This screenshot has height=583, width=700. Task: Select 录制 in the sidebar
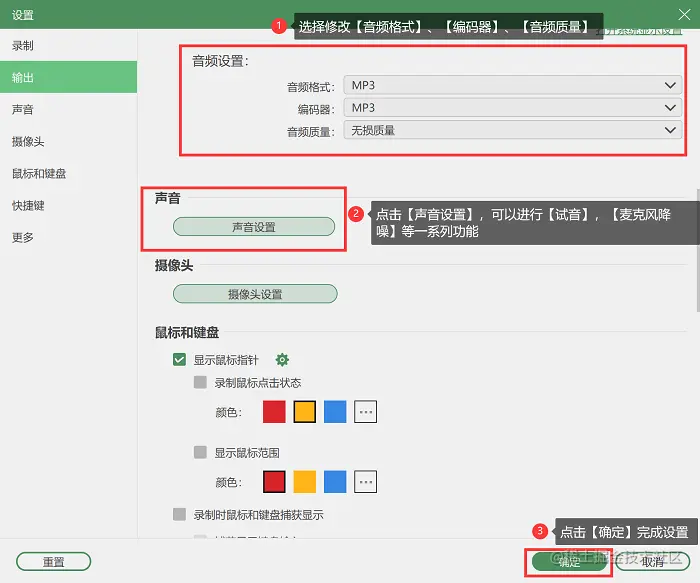[x=68, y=46]
